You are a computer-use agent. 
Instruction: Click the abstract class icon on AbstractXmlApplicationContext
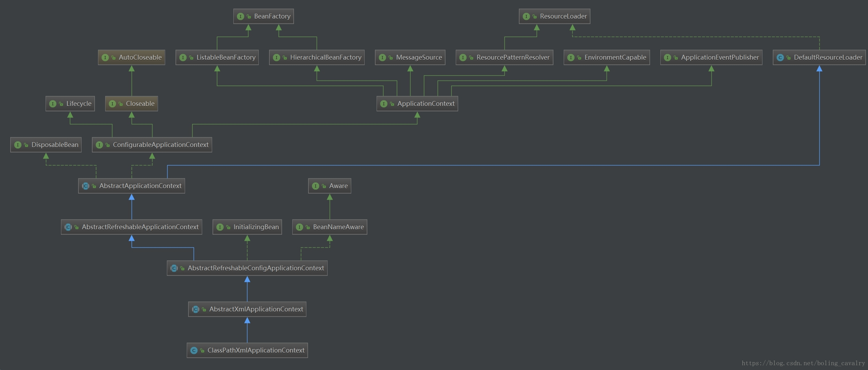pos(196,309)
